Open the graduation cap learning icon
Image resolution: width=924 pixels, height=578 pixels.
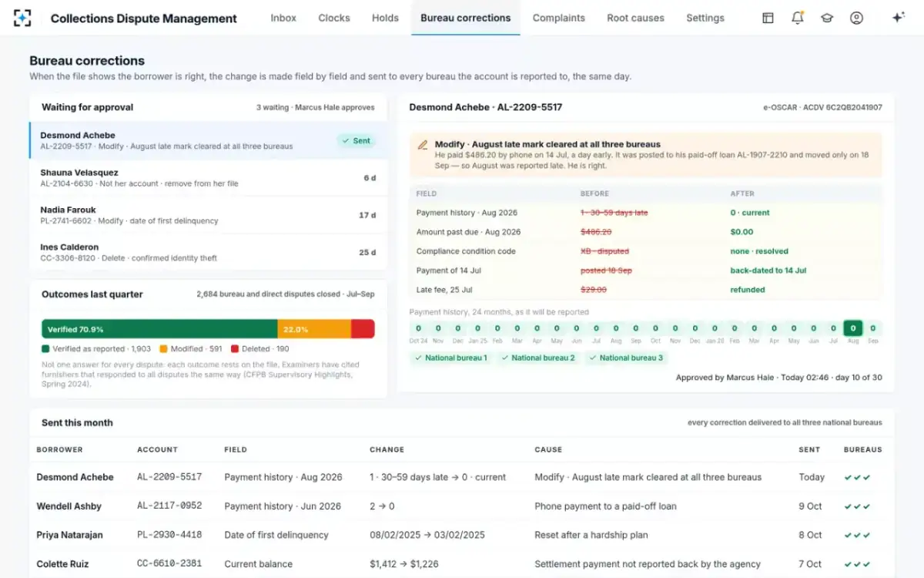[827, 18]
